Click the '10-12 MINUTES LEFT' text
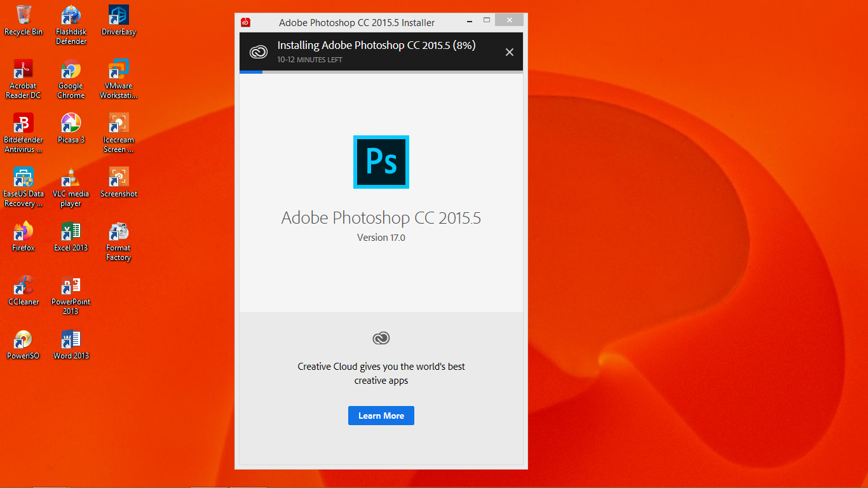Screen dimensions: 868x488 (310, 60)
